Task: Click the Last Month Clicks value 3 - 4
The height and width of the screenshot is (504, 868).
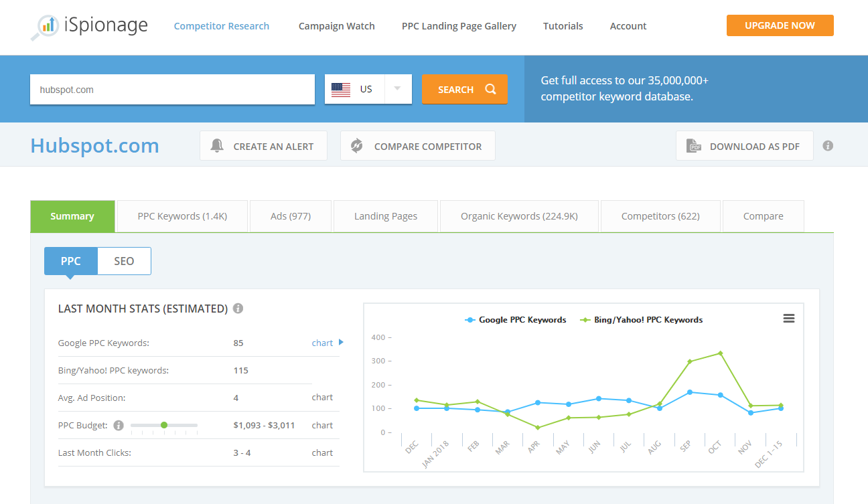Action: (x=242, y=452)
